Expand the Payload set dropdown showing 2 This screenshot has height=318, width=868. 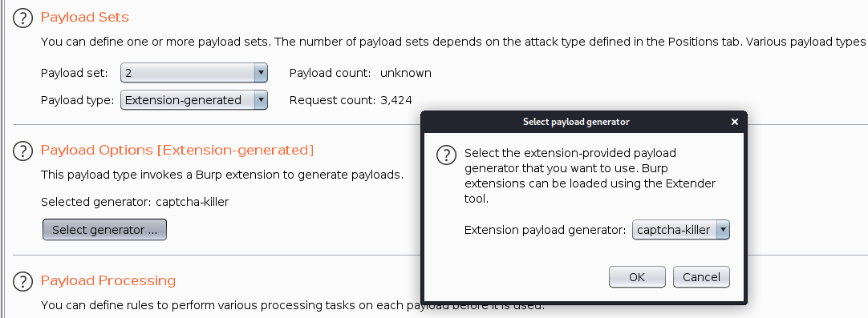194,72
